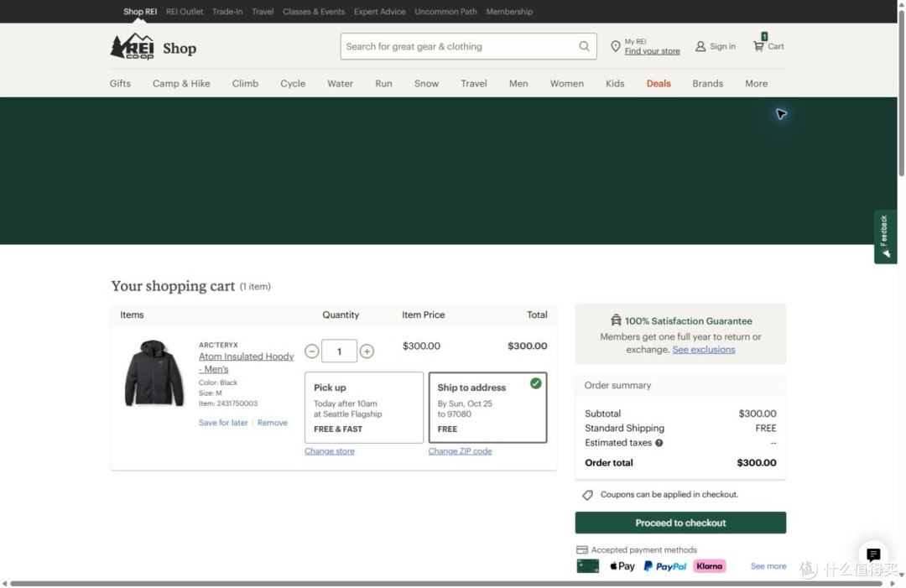Image resolution: width=906 pixels, height=588 pixels.
Task: Click the REI Co-op logo
Action: [x=133, y=47]
